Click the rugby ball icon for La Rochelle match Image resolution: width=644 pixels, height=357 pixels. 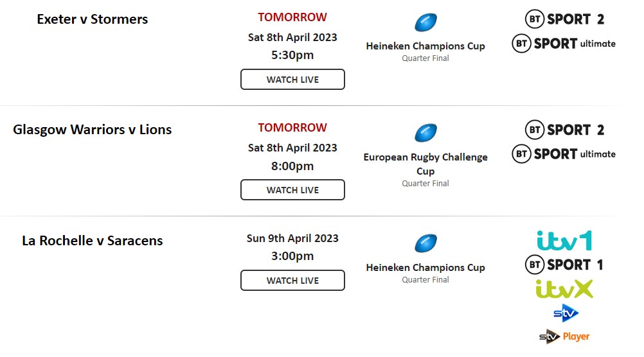tap(425, 243)
